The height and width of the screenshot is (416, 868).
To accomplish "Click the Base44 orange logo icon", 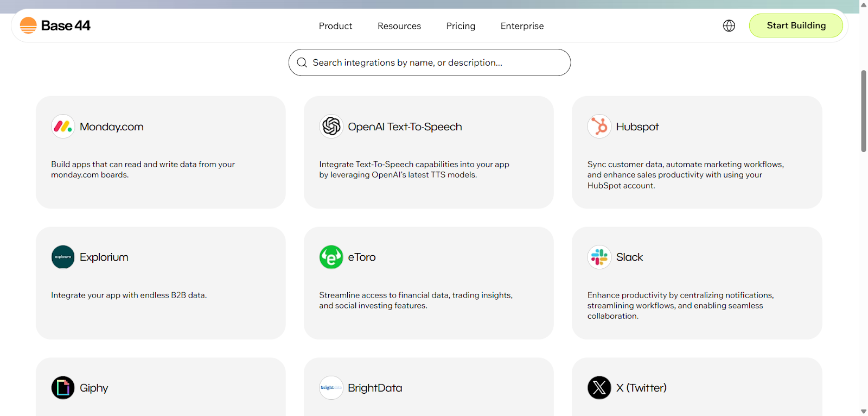I will pos(28,26).
